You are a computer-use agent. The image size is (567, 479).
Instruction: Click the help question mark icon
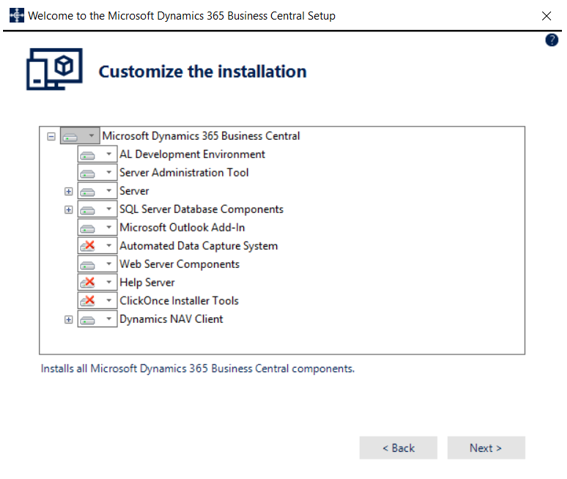[552, 40]
